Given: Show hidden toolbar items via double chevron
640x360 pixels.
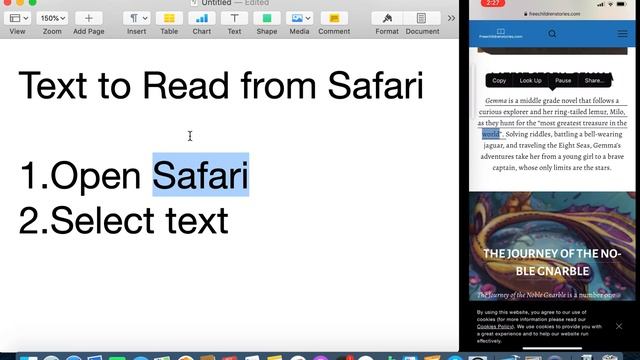Looking at the screenshot, I should point(451,18).
